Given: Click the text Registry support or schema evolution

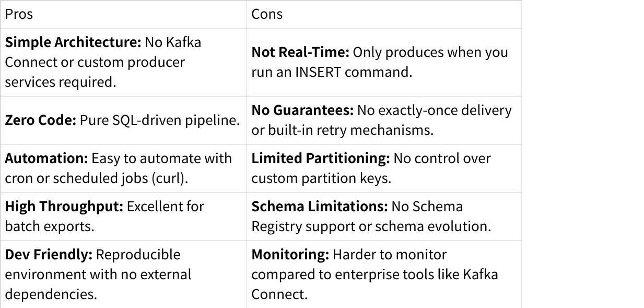Looking at the screenshot, I should tap(371, 226).
